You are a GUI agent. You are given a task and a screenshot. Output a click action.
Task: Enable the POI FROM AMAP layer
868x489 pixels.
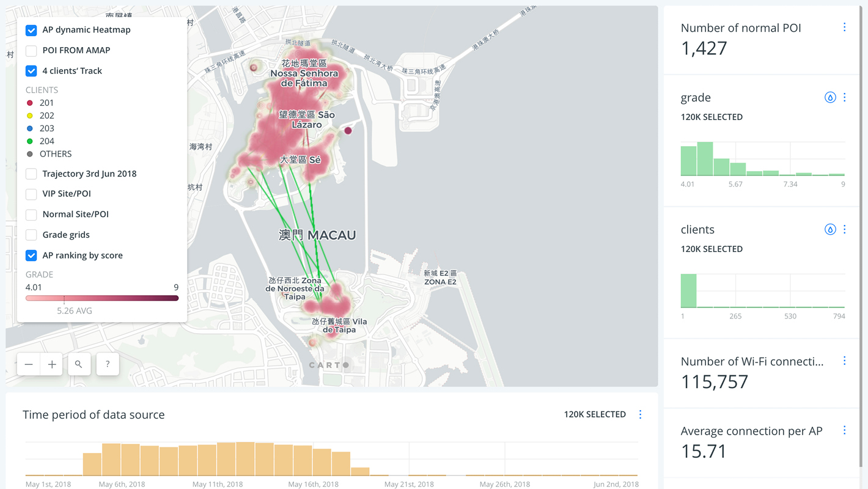point(31,51)
